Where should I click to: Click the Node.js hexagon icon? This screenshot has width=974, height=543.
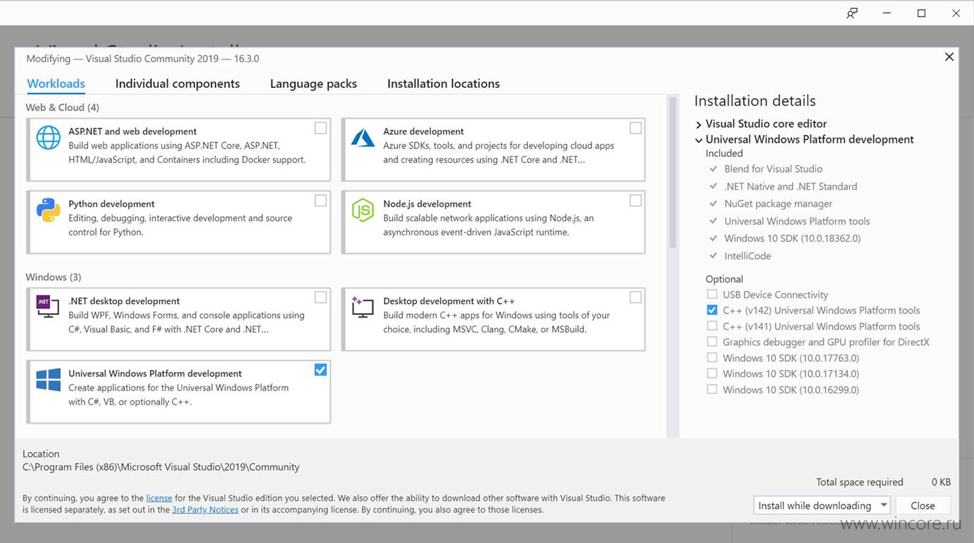point(363,210)
